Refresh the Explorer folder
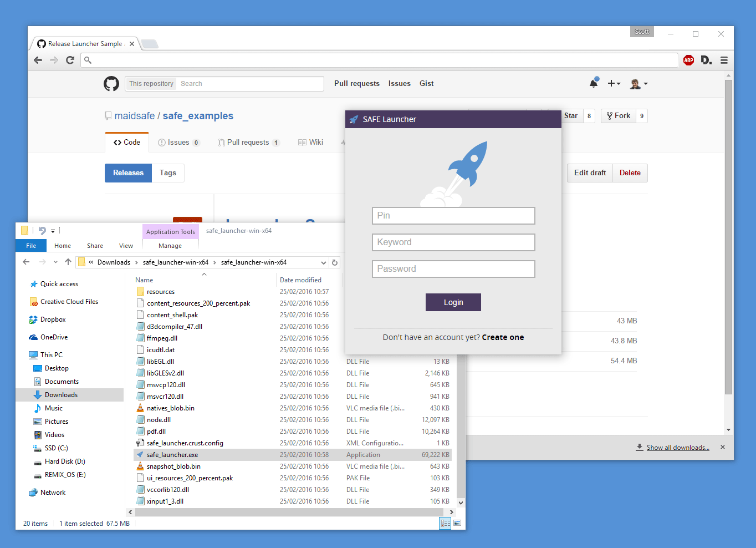756x548 pixels. (x=334, y=262)
